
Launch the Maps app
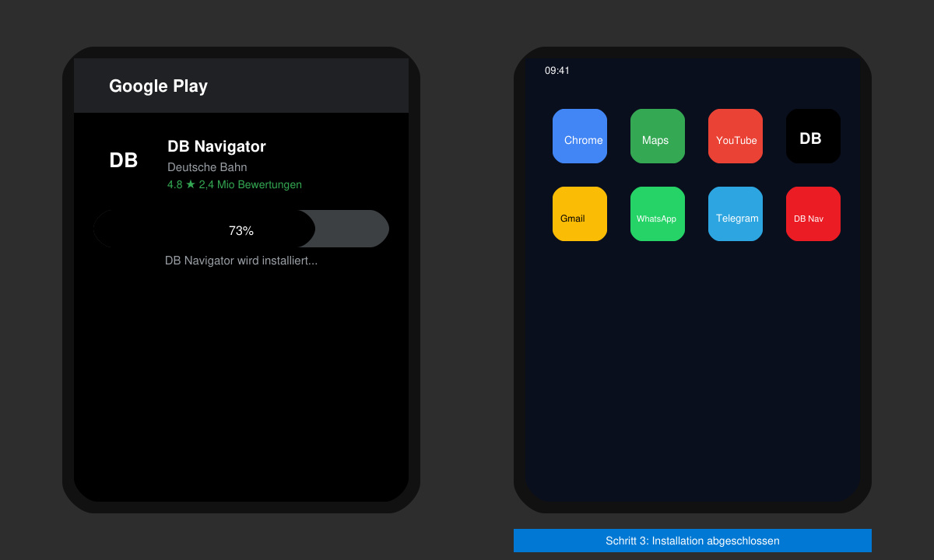(x=658, y=136)
